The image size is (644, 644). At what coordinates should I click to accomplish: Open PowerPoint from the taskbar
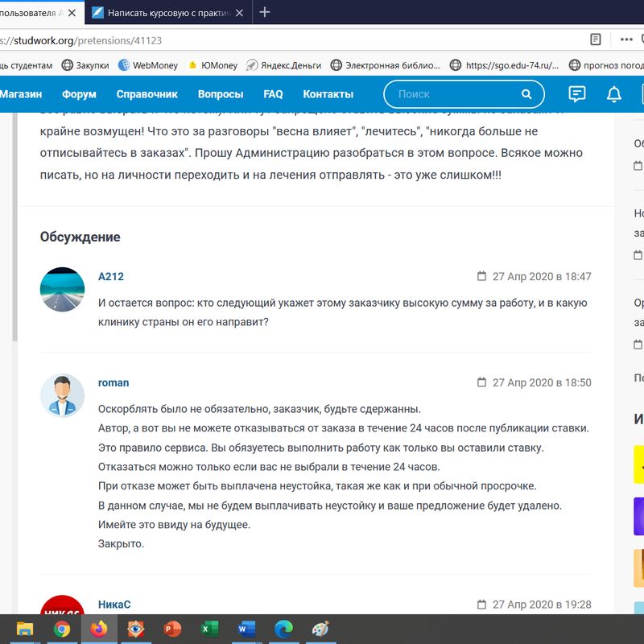(172, 629)
